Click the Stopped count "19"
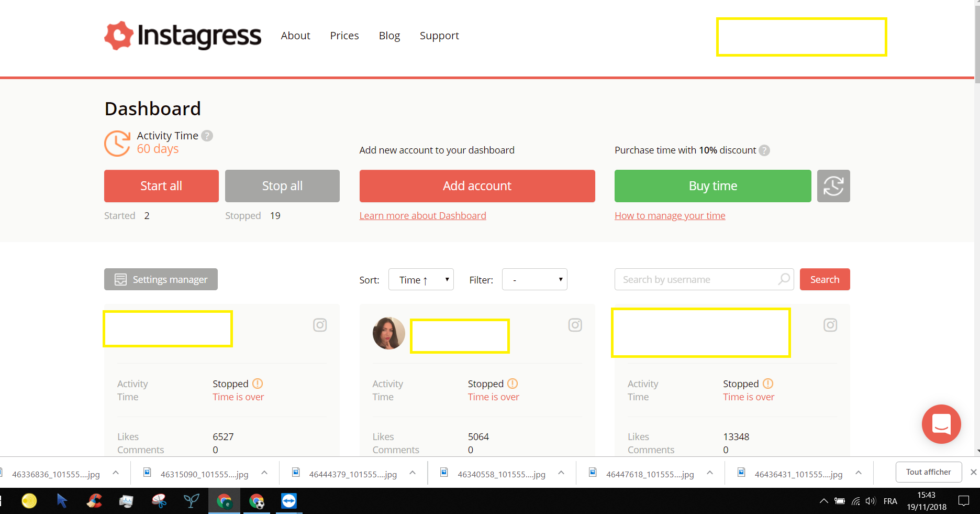The width and height of the screenshot is (980, 514). pos(275,216)
